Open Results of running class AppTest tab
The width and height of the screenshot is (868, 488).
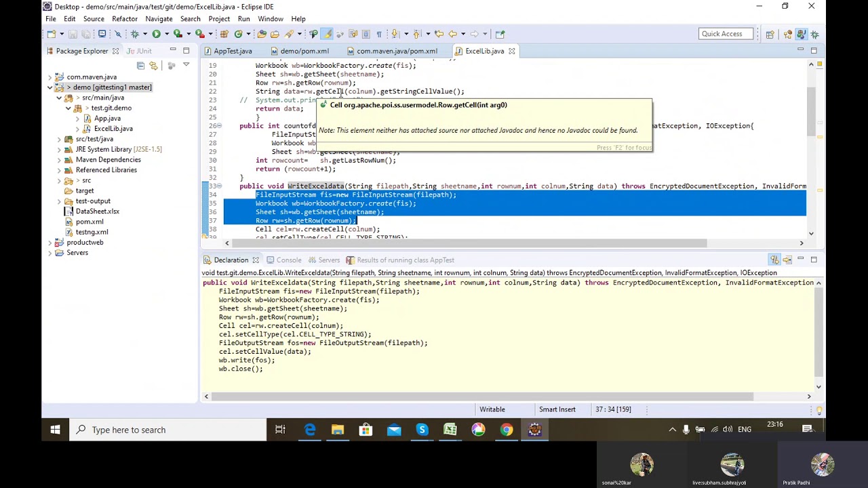coord(406,260)
